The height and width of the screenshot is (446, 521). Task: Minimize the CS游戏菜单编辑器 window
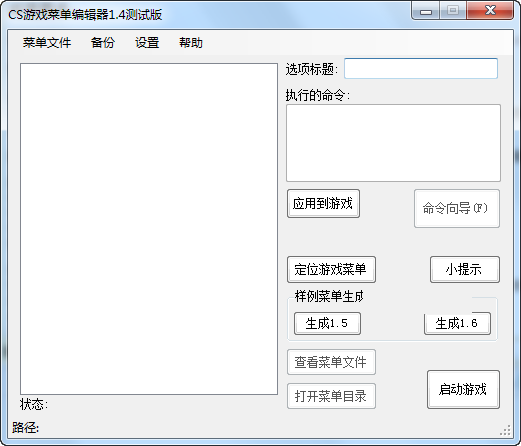(x=426, y=11)
